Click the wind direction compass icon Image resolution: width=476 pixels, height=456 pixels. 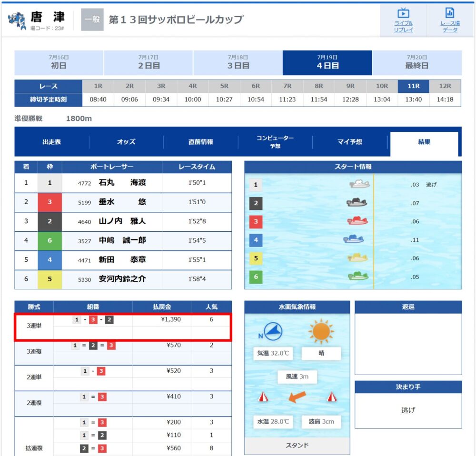click(x=273, y=331)
